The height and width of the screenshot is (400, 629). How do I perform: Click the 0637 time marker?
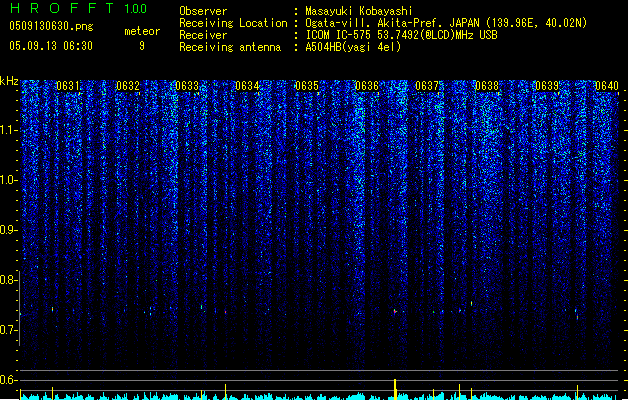pos(427,86)
